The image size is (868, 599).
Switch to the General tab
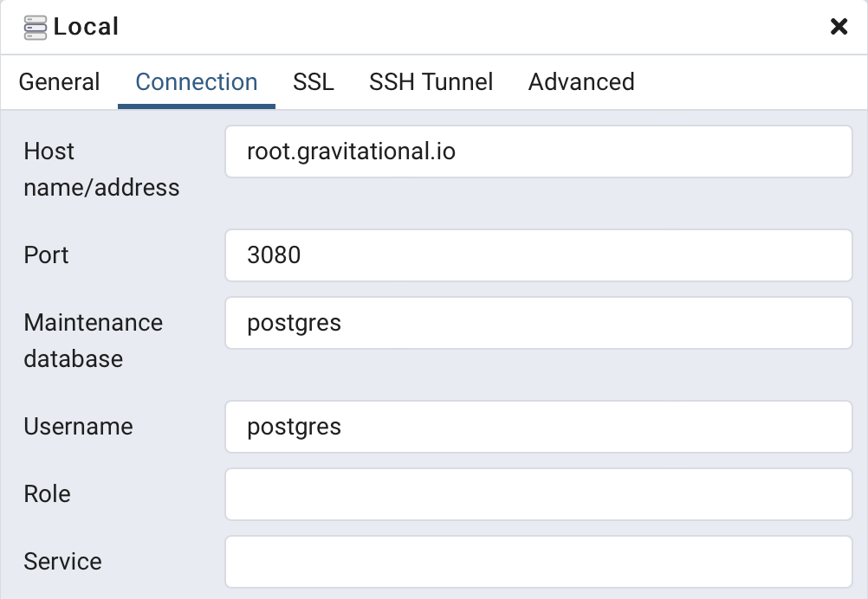click(x=59, y=82)
